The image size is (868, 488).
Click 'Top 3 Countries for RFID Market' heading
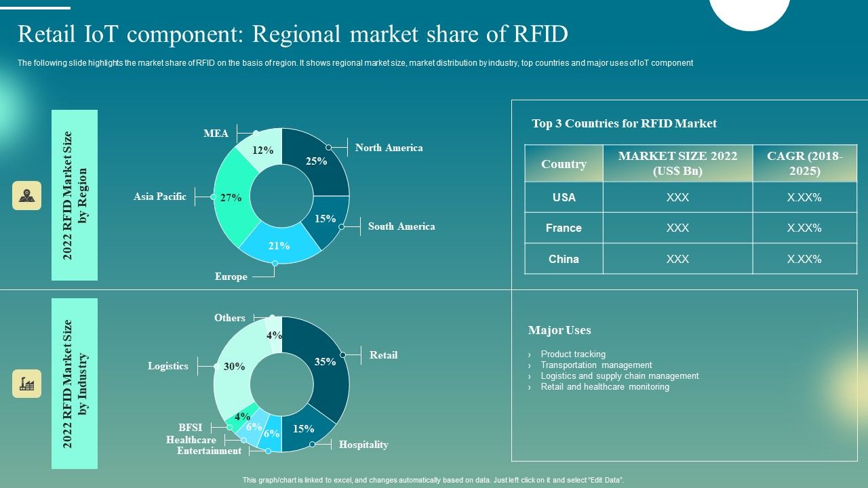pyautogui.click(x=624, y=123)
